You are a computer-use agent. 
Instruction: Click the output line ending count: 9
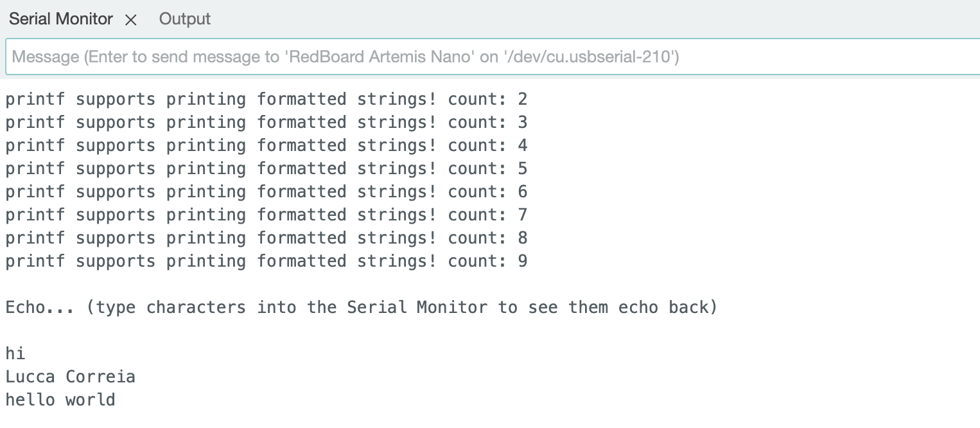pyautogui.click(x=267, y=262)
